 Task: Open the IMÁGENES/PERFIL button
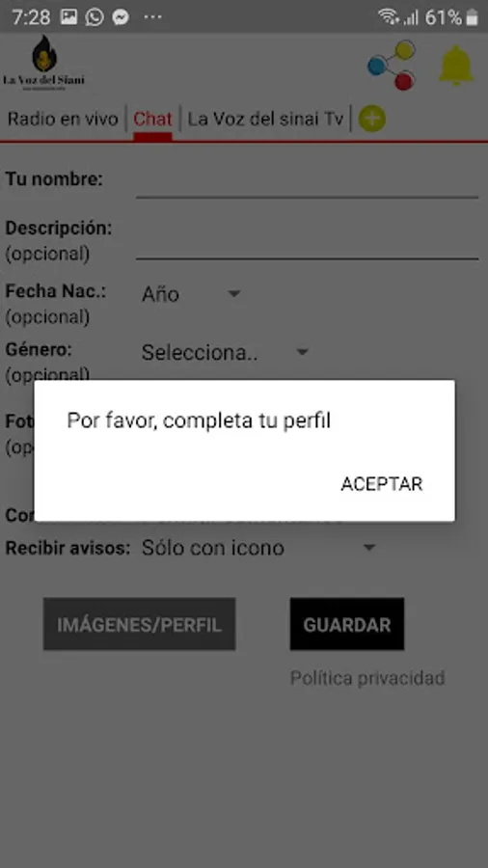click(140, 624)
